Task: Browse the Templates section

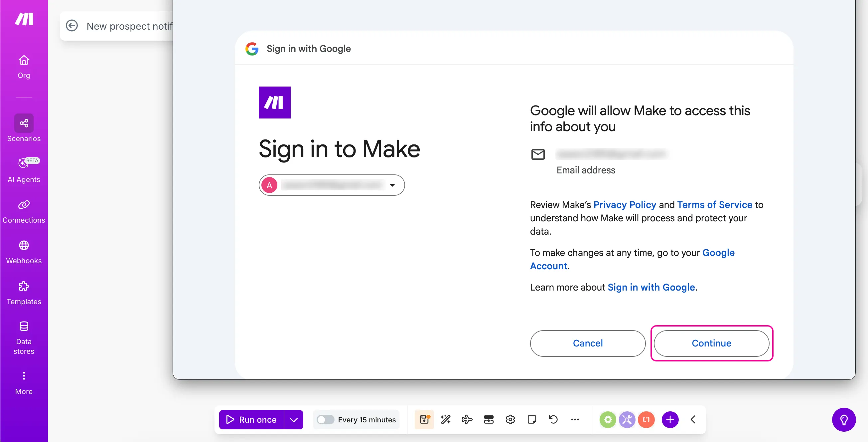Action: pyautogui.click(x=24, y=293)
